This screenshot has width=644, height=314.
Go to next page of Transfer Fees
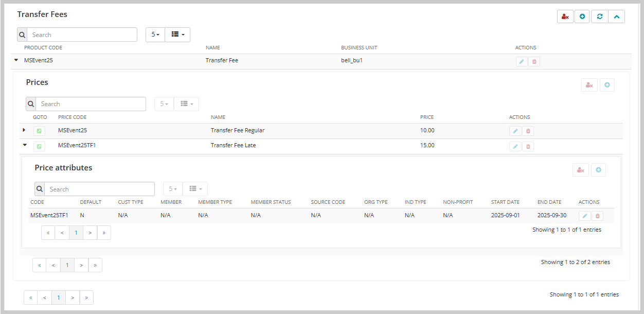pyautogui.click(x=73, y=298)
